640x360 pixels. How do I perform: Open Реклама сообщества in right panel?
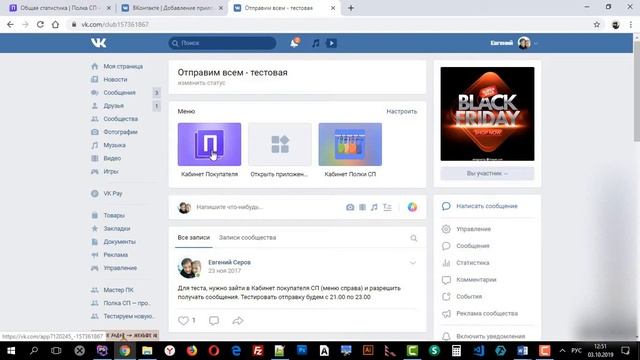coord(487,313)
